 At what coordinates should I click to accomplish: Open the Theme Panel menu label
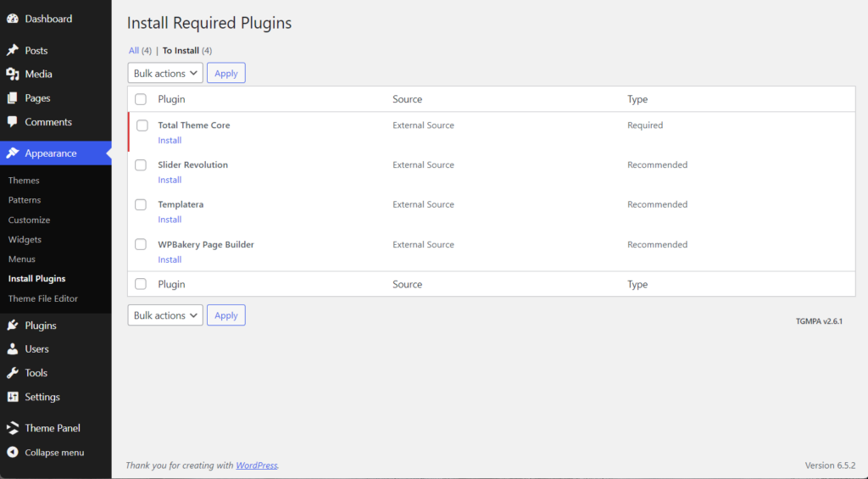(52, 428)
